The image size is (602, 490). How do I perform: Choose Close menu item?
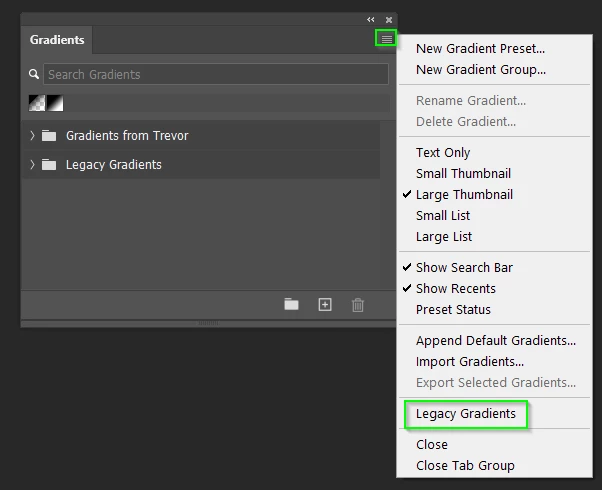432,445
